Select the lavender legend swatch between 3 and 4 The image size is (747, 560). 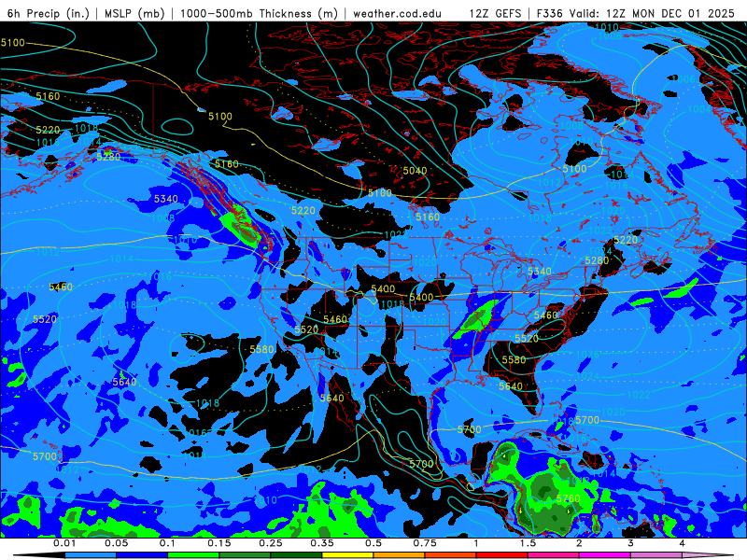(656, 555)
